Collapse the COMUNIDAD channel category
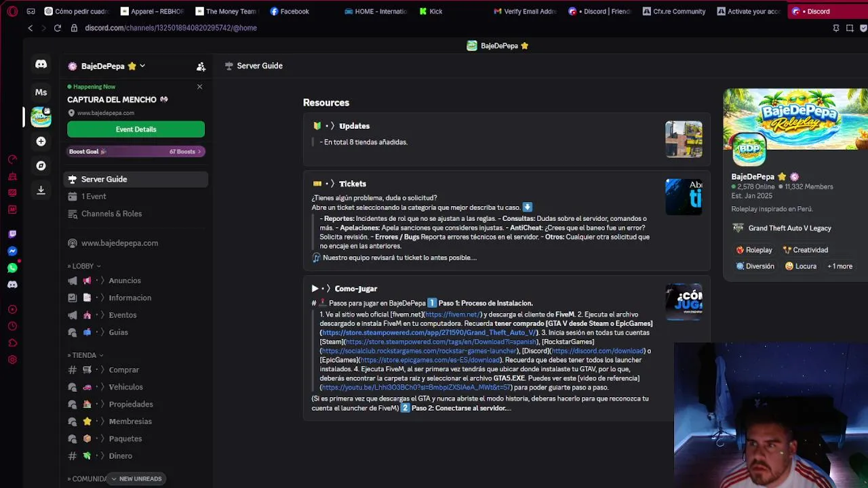Viewport: 868px width, 488px height. click(x=87, y=479)
